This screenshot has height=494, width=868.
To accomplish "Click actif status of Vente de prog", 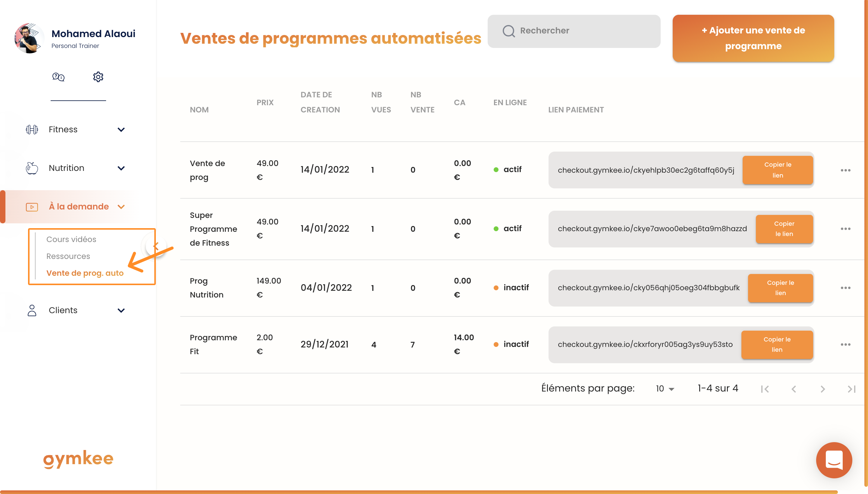I will (x=508, y=170).
